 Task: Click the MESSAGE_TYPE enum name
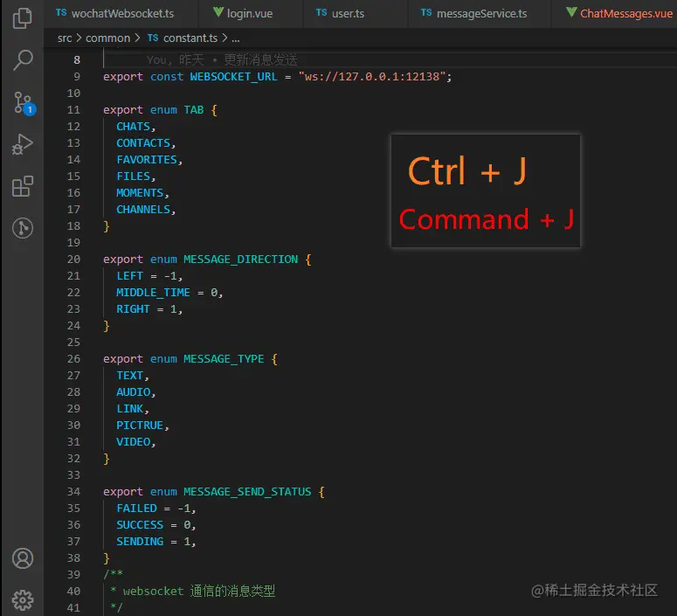point(224,359)
